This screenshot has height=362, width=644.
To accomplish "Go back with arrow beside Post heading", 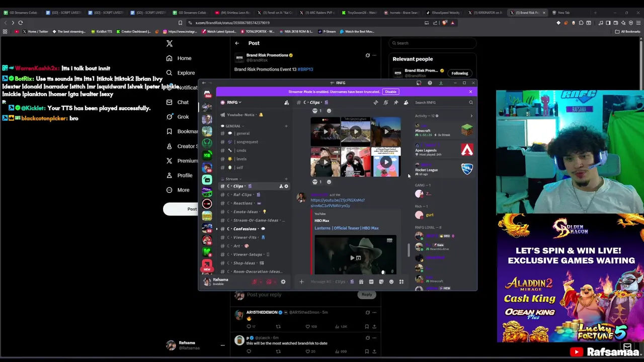I will [x=237, y=43].
